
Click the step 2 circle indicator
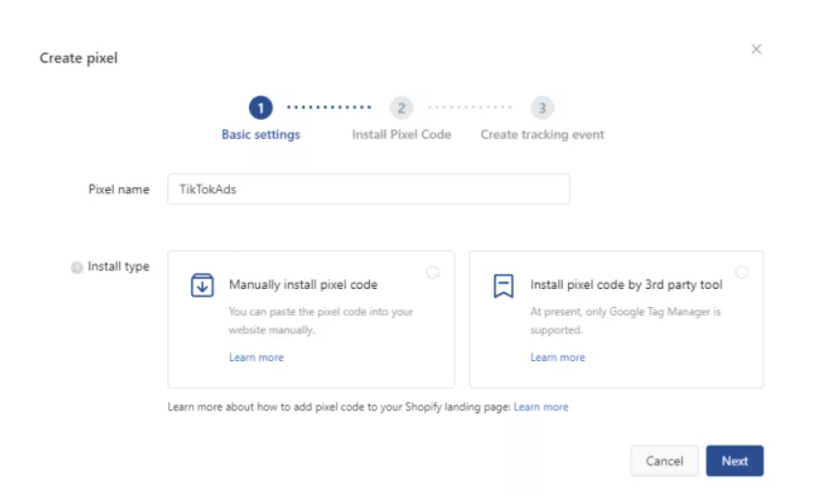tap(401, 108)
